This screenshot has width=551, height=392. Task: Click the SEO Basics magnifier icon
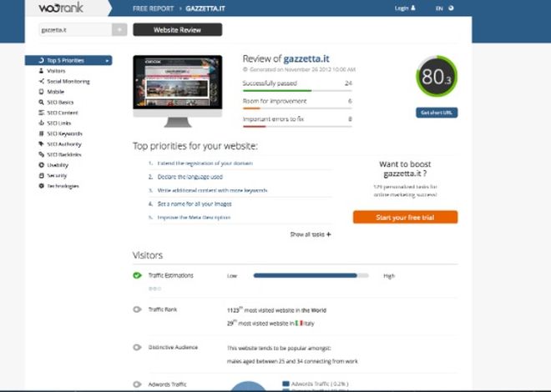coord(41,102)
